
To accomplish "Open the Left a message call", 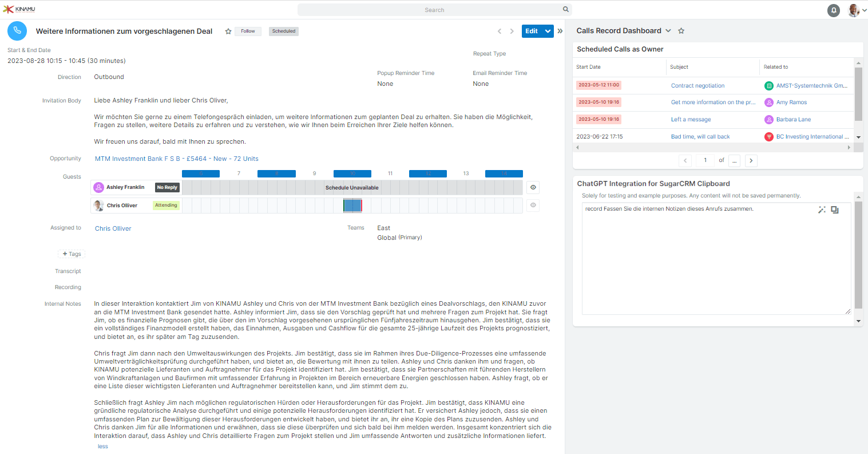I will point(691,120).
